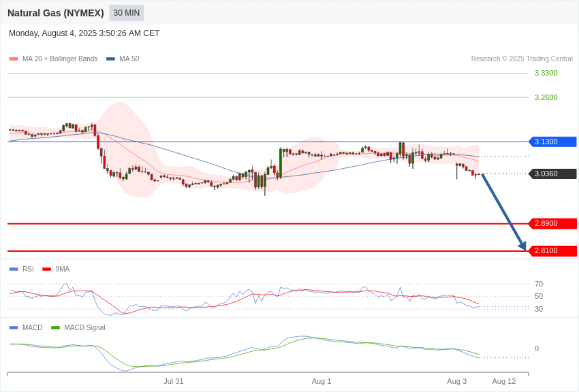Click the MACD Signal legend label
Viewport: 579px width, 392px height.
84,327
